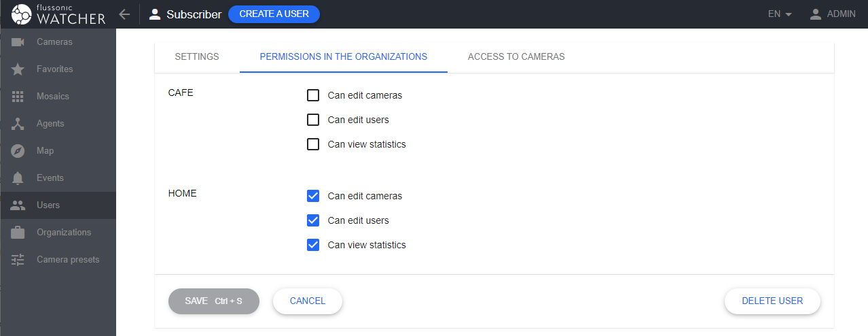Open Cameras in the sidebar menu

point(58,42)
